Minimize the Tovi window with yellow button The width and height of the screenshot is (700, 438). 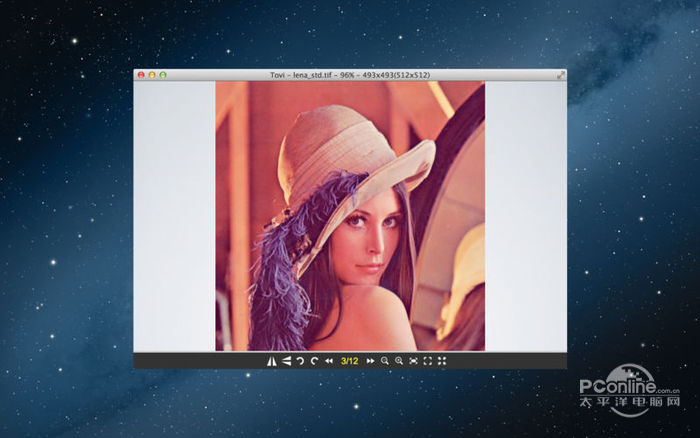click(x=152, y=75)
